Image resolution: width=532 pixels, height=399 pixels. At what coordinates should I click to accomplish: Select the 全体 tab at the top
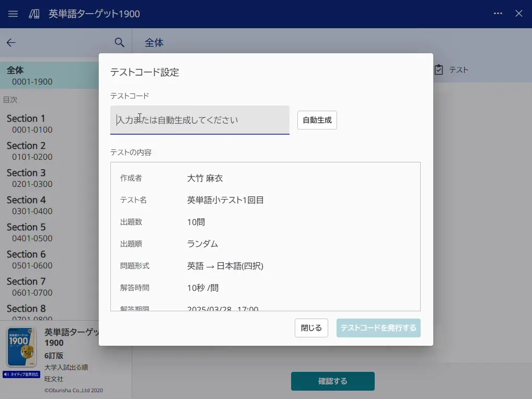(154, 43)
